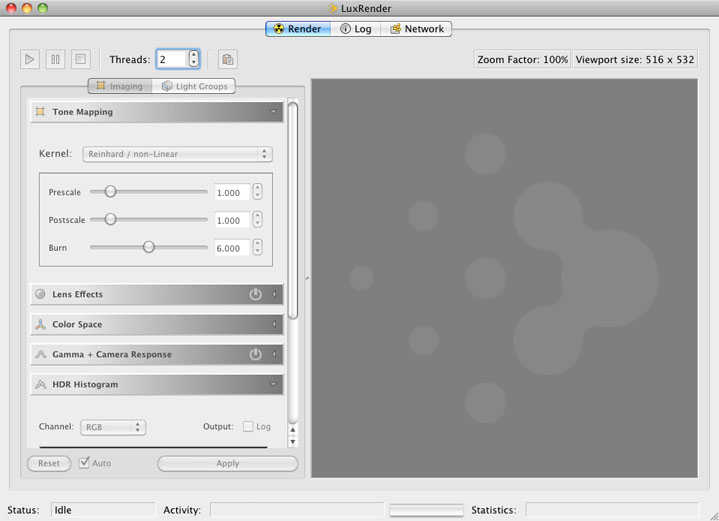Adjust the Postscale slider handle
719x521 pixels.
coord(110,219)
